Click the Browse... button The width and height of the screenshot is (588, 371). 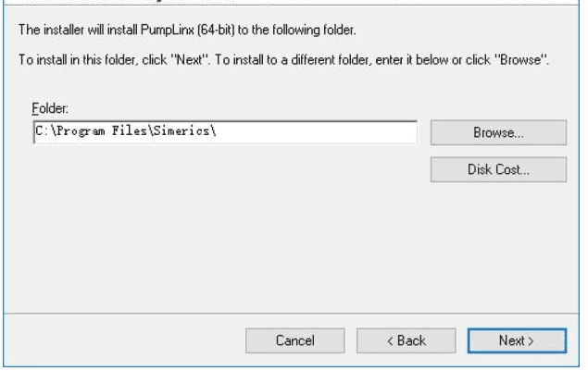[498, 132]
